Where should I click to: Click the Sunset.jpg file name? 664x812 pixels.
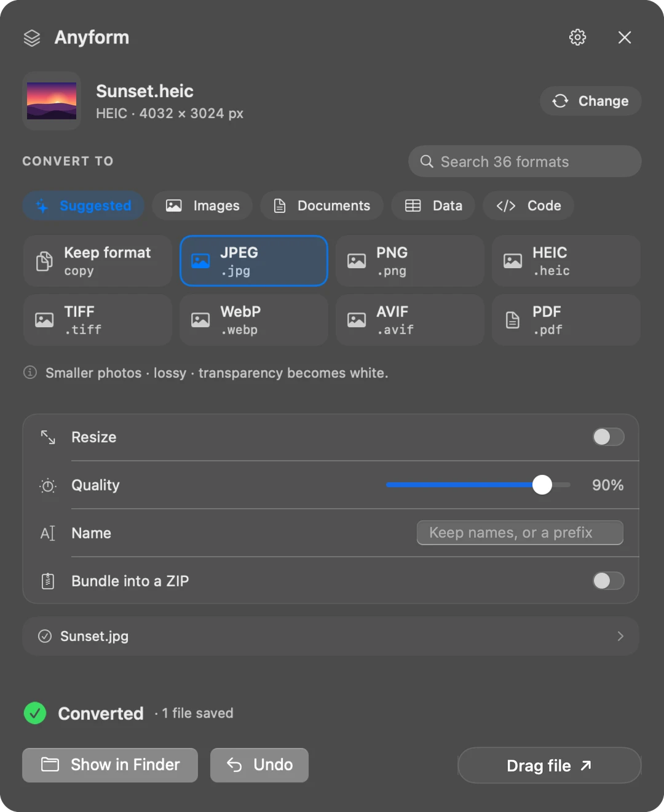[x=94, y=636]
